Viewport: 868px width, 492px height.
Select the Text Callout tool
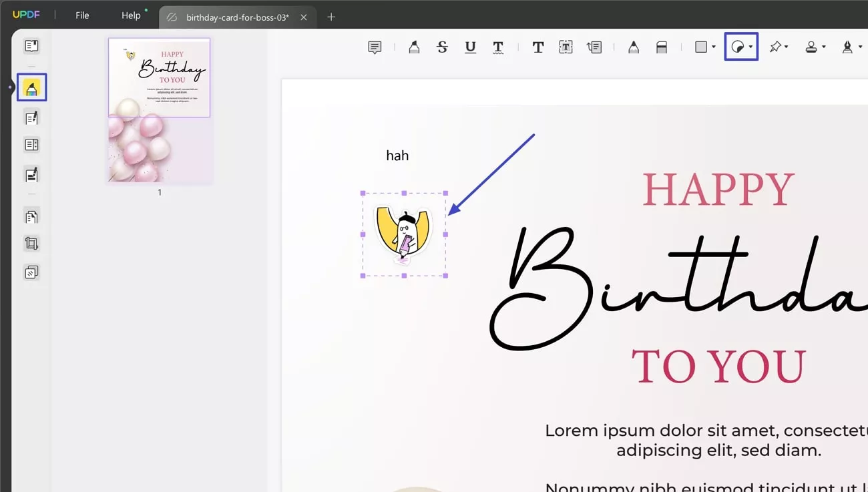(595, 47)
